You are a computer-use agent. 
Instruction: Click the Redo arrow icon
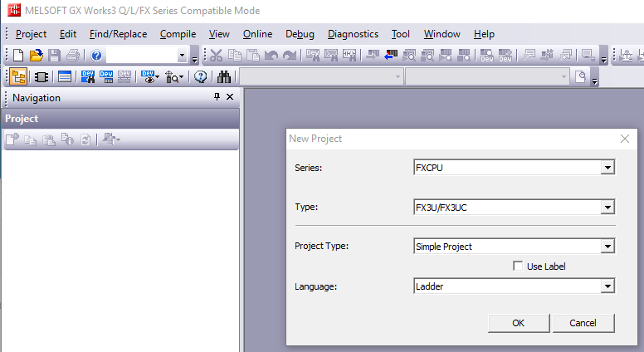click(x=290, y=55)
